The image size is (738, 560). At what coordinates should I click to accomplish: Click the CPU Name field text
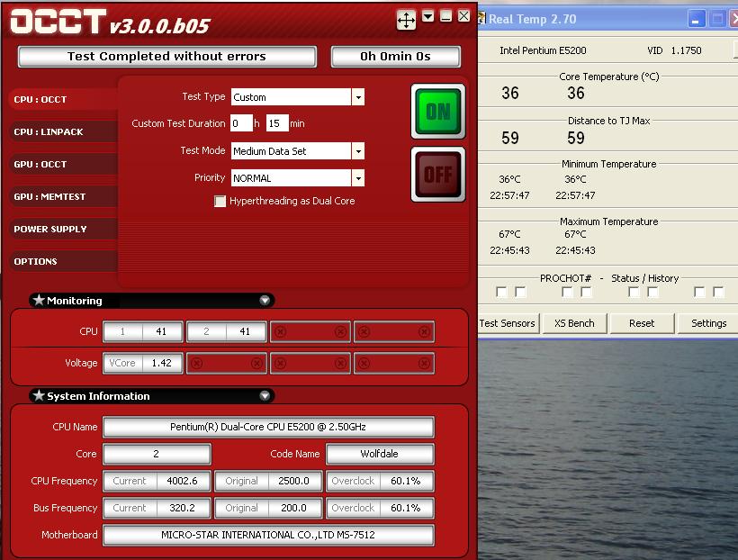point(268,427)
